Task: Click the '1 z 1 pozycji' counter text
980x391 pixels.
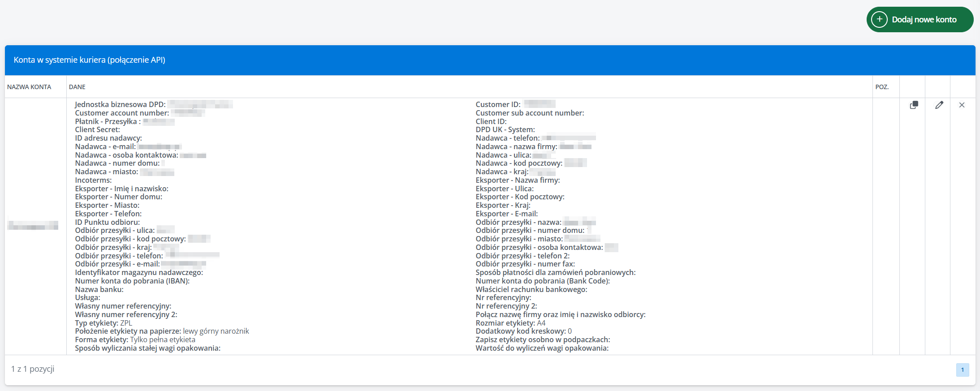Action: pos(33,369)
